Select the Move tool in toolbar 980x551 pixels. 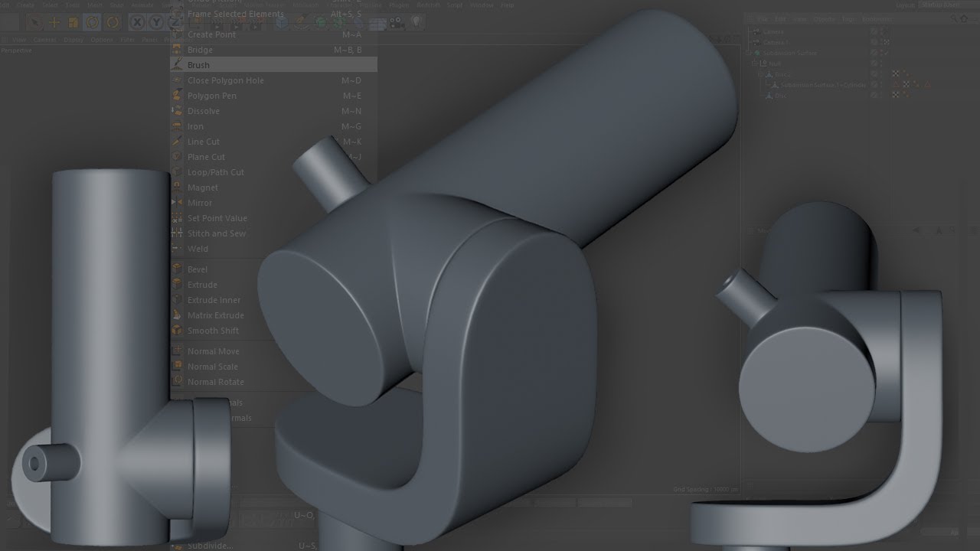tap(54, 23)
